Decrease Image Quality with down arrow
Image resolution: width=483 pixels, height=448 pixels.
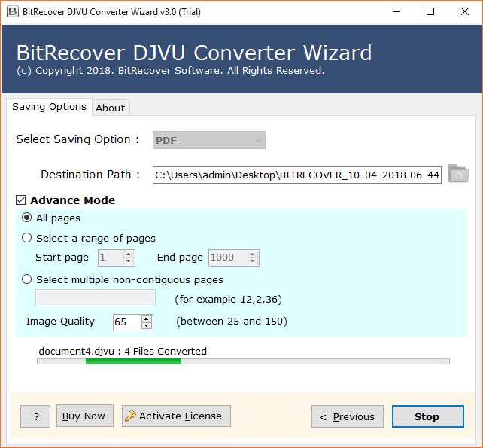(x=147, y=326)
